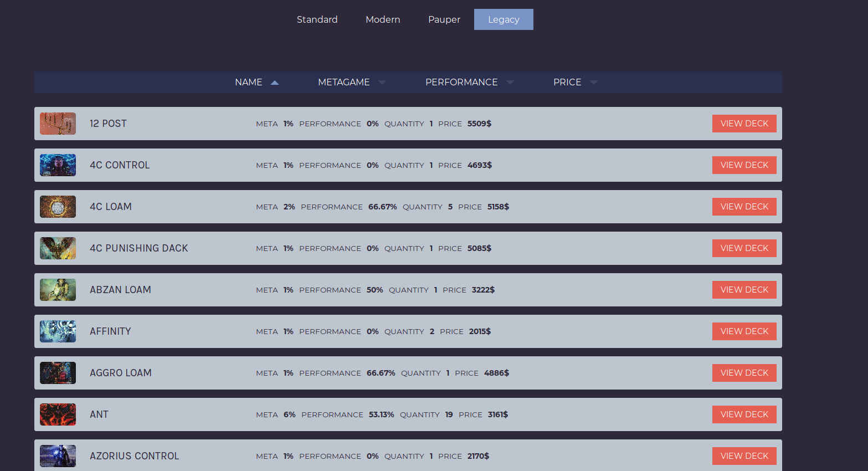This screenshot has height=471, width=868.
Task: View deck for 4C CONTROL
Action: click(744, 165)
